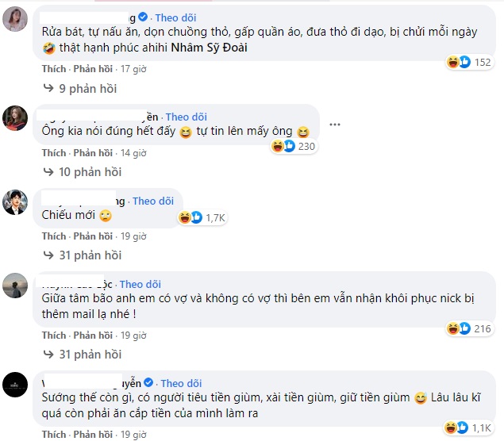Like the comment 'Ông kia nói đúng hết đấy'

54,153
